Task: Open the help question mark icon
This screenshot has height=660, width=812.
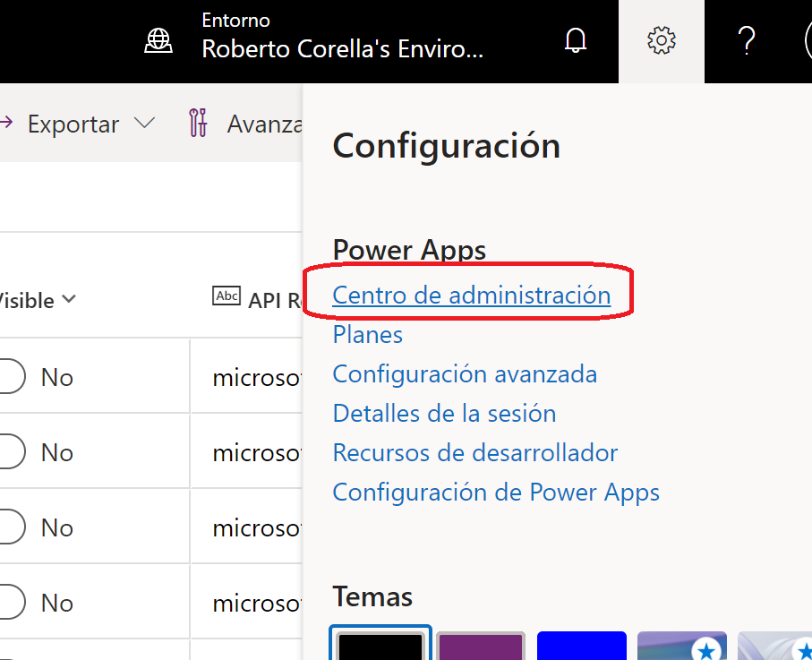Action: coord(747,40)
